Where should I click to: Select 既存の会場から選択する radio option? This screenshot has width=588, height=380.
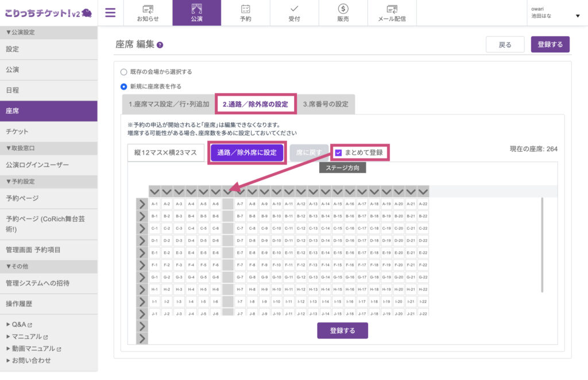124,72
